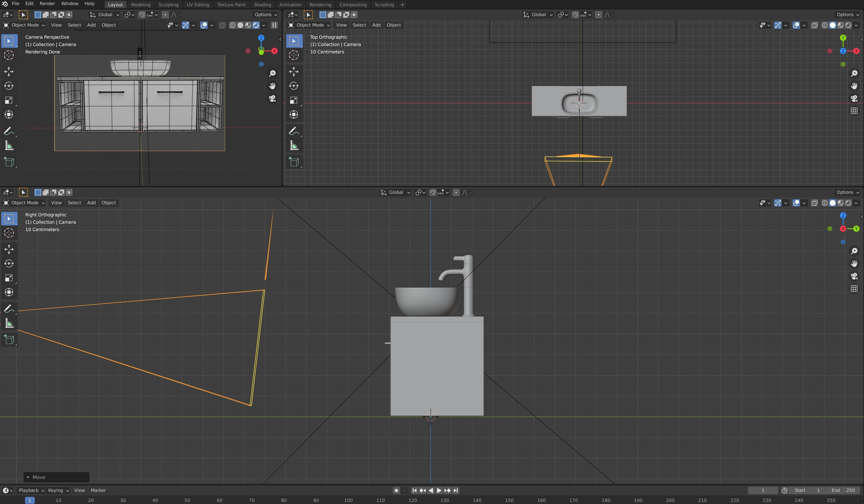The height and width of the screenshot is (504, 864).
Task: Switch to the UV Editing workspace tab
Action: pos(198,5)
